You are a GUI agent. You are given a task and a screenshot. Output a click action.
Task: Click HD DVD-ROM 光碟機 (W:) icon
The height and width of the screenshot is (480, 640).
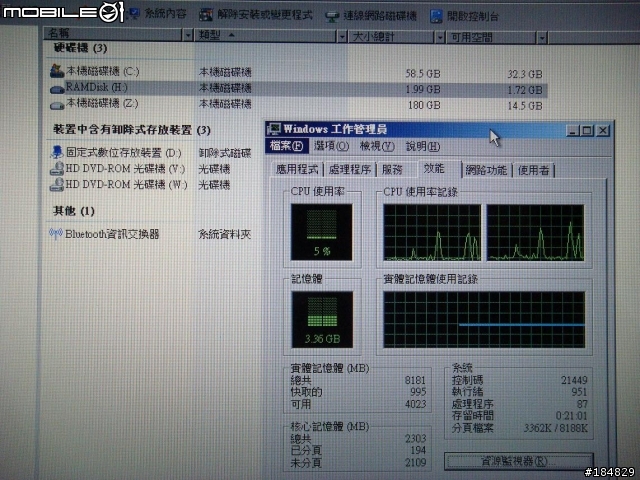pos(57,184)
